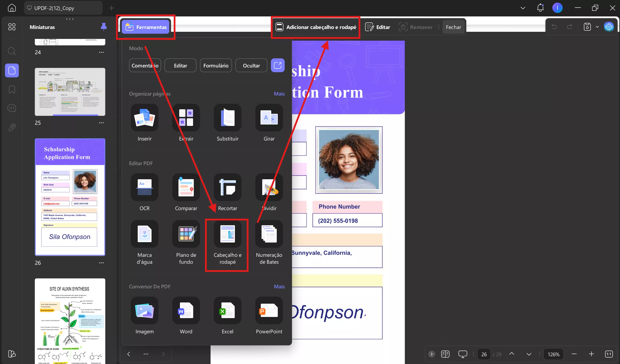Image resolution: width=620 pixels, height=364 pixels.
Task: Expand the save options dropdown arrow
Action: pos(597,27)
